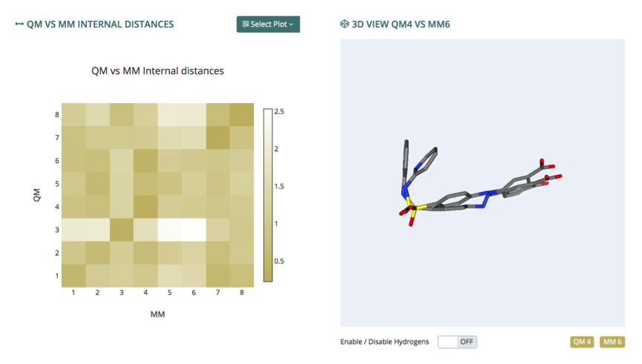Click the 3D cube icon beside 3D VIEW heading

pos(344,24)
